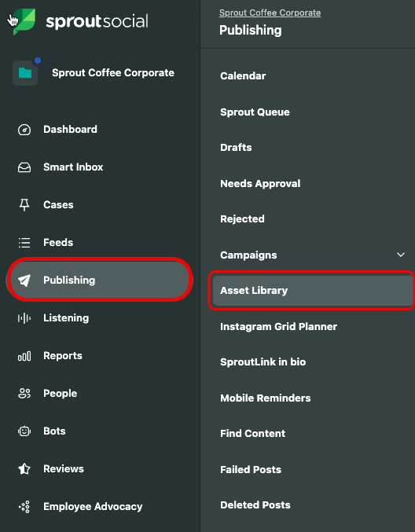Expand the Campaigns chevron arrow
The width and height of the screenshot is (415, 532).
[401, 255]
